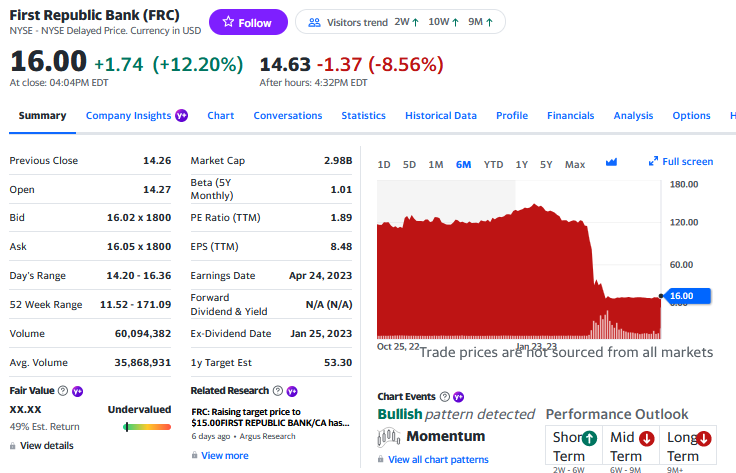
Task: Click the Short Term outlook cell
Action: coord(574,446)
